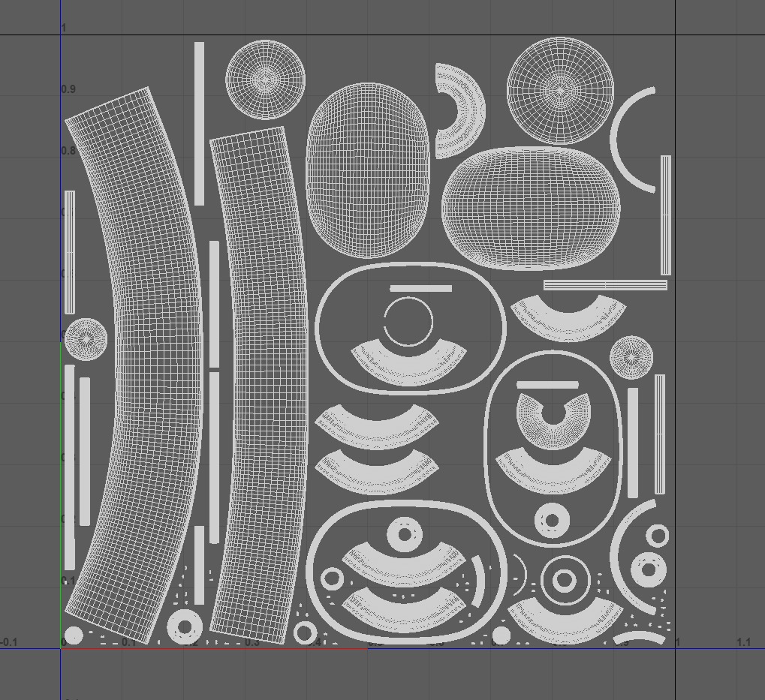Select small radial disc shell near right edge
Screen dimensions: 765x700
tap(631, 357)
